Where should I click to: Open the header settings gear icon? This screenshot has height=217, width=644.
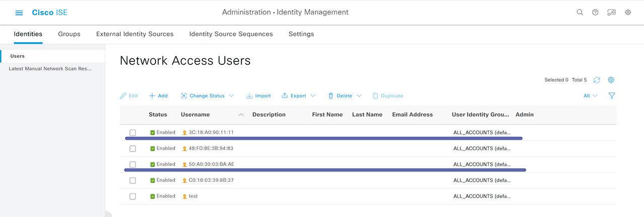coord(628,13)
